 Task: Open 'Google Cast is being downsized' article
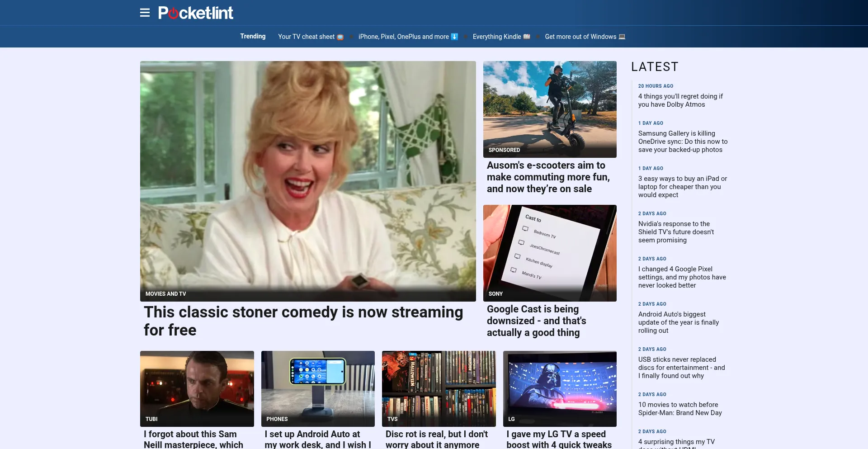[x=537, y=321]
